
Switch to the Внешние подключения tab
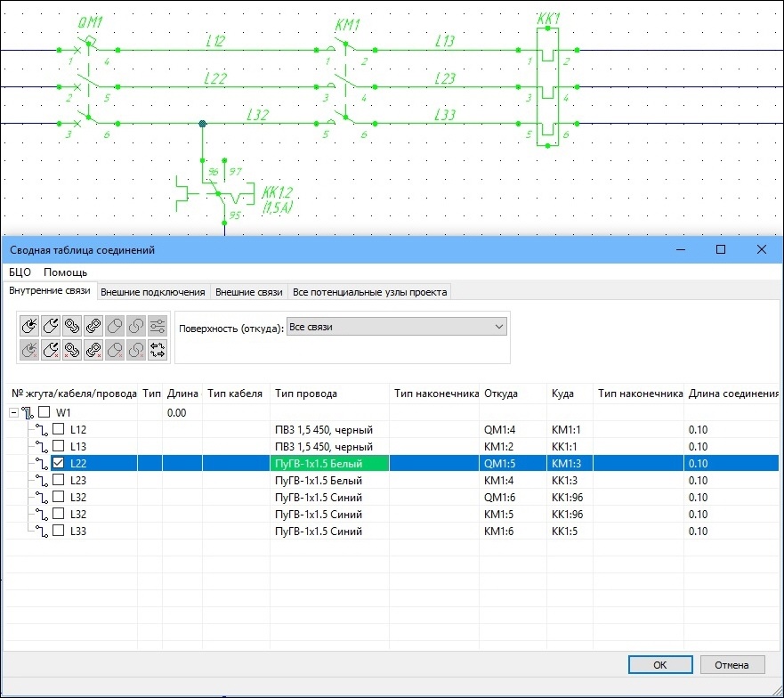pyautogui.click(x=153, y=292)
